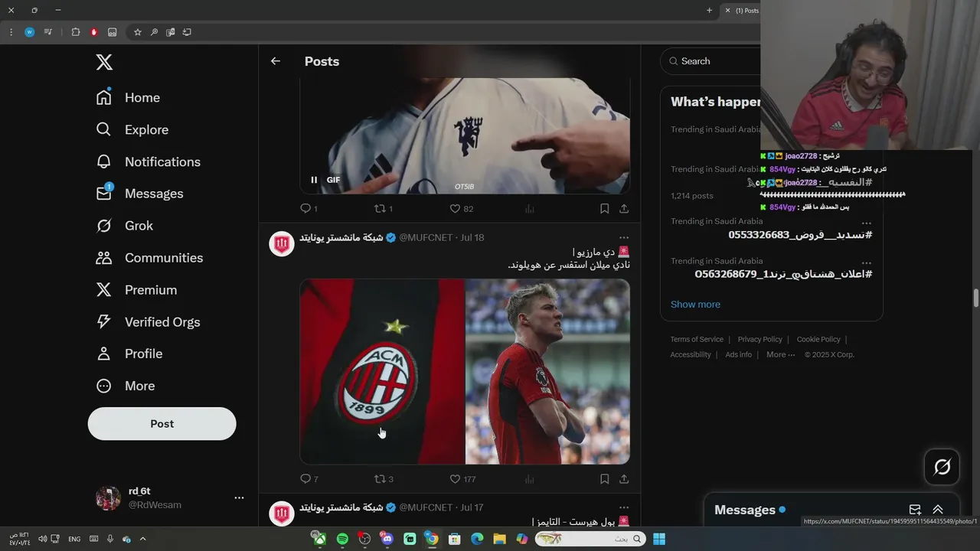Open more options for #تسديد_قروض trend
The image size is (980, 551).
click(866, 223)
